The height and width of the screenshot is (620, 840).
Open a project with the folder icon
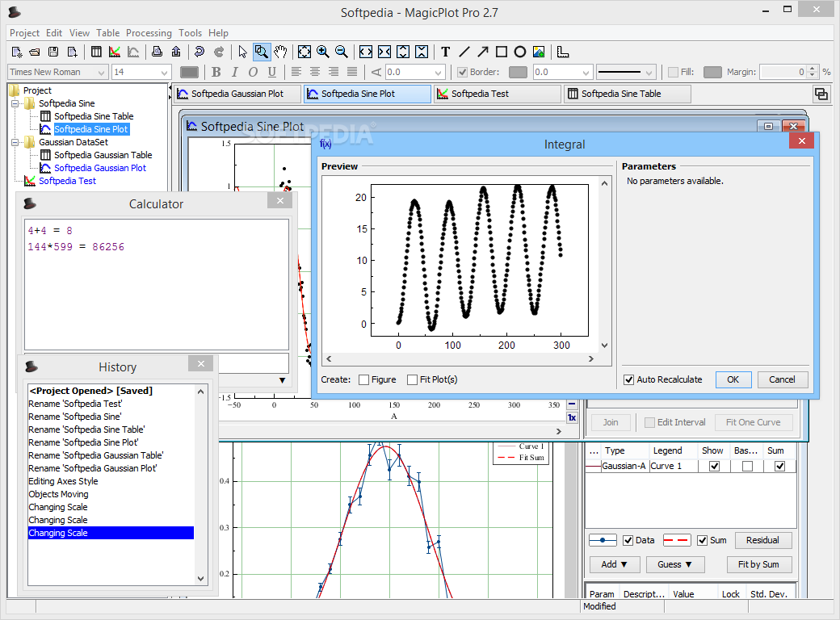35,52
